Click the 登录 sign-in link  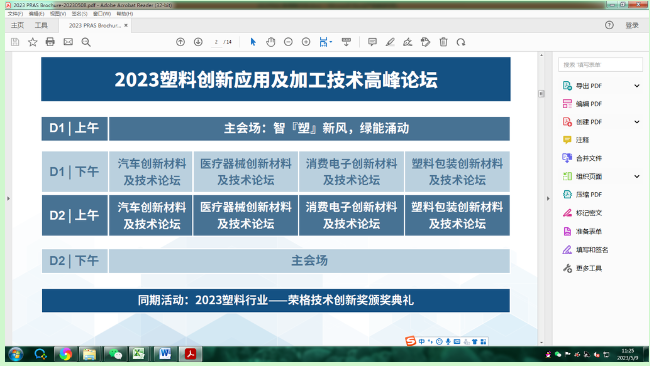point(632,25)
